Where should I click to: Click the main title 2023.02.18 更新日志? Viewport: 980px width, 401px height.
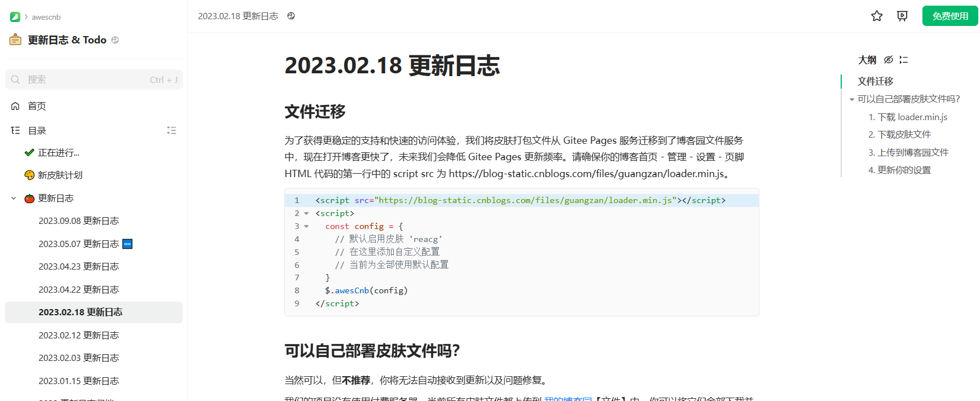tap(392, 65)
